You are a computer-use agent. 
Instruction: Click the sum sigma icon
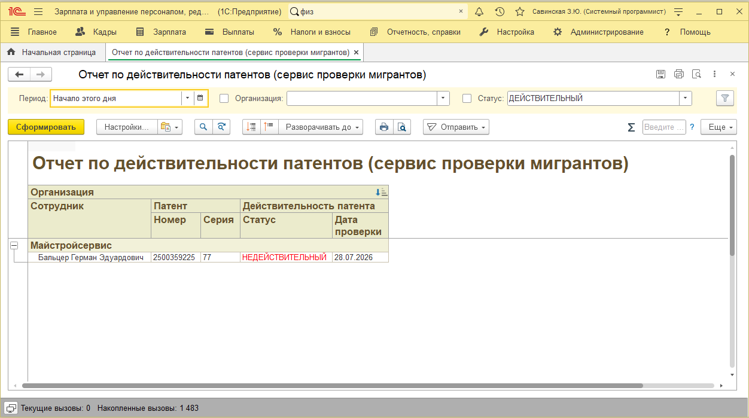(631, 127)
